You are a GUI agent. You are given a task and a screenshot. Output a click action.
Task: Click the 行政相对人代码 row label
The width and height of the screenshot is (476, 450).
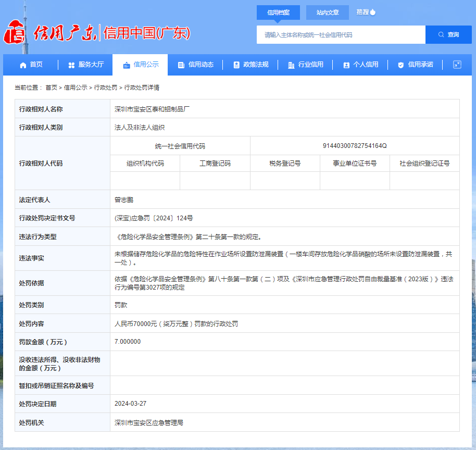coord(41,164)
